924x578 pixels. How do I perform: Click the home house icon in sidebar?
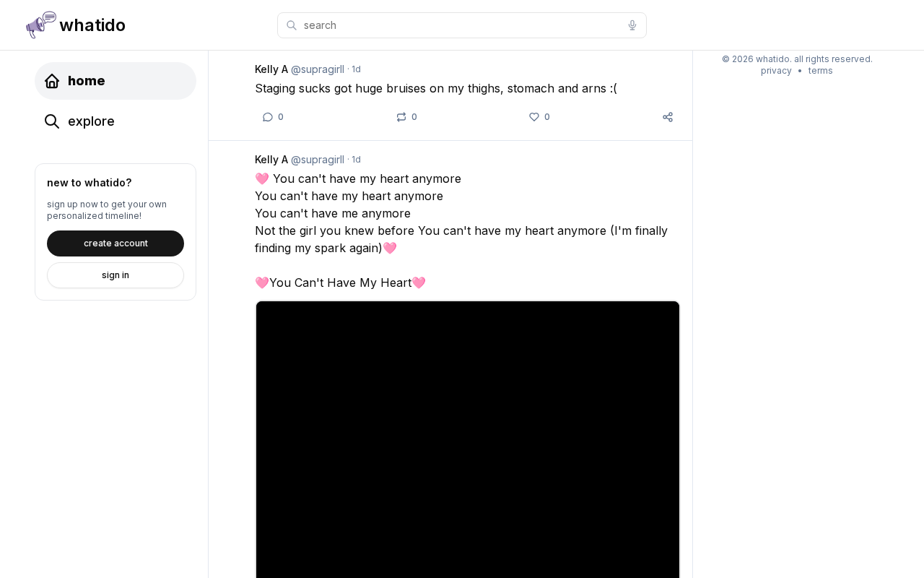pyautogui.click(x=52, y=81)
